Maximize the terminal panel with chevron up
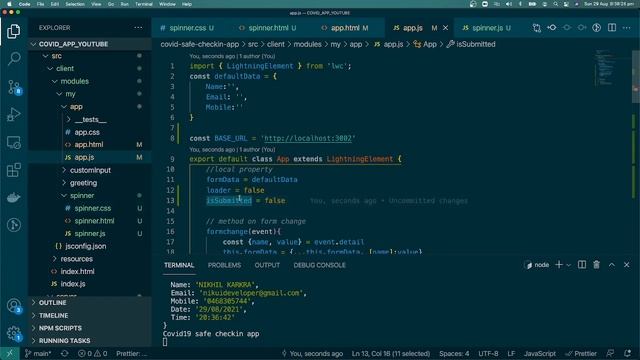Screen dimensions: 640x360 [611, 265]
